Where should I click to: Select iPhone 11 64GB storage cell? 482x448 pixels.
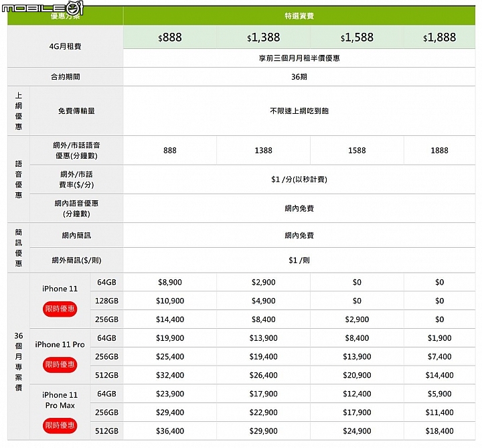(106, 283)
